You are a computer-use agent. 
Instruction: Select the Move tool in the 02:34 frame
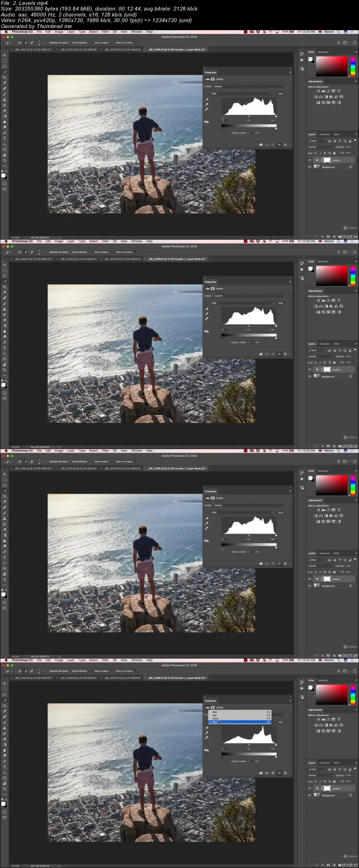tap(5, 55)
